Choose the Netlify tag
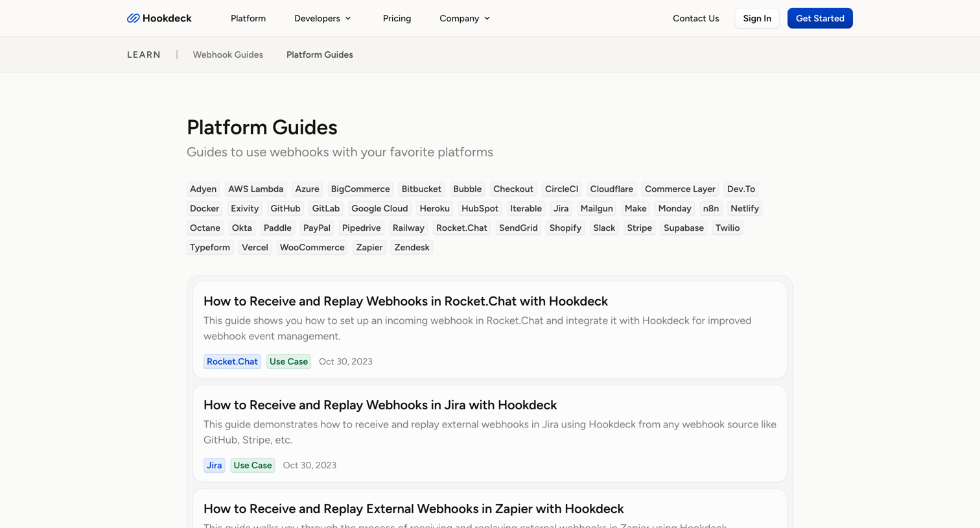The height and width of the screenshot is (528, 980). pyautogui.click(x=745, y=208)
